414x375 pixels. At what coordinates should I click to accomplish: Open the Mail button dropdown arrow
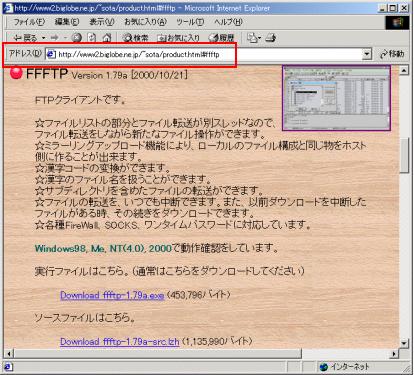260,38
